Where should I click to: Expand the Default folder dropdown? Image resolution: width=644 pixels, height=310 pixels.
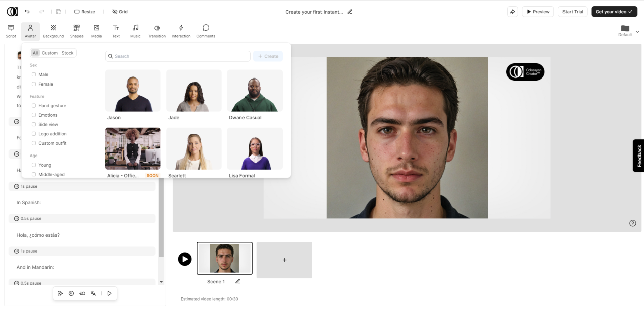pyautogui.click(x=637, y=31)
